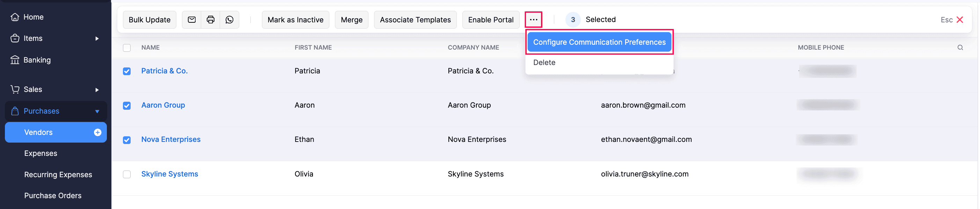Click the search icon in table header
The height and width of the screenshot is (209, 980).
960,48
